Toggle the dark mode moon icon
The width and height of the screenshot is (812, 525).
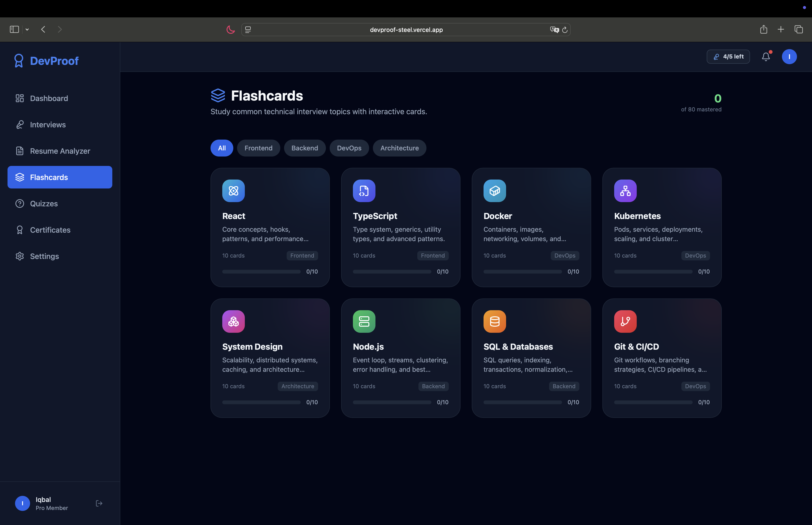(231, 30)
